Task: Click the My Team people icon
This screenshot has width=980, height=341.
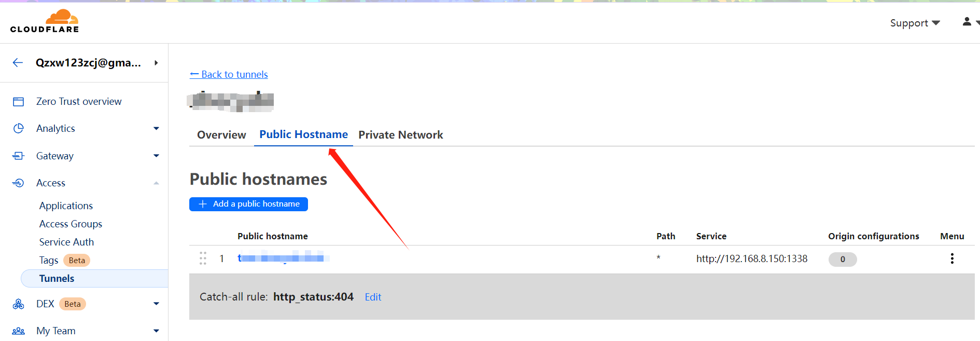Action: click(19, 331)
